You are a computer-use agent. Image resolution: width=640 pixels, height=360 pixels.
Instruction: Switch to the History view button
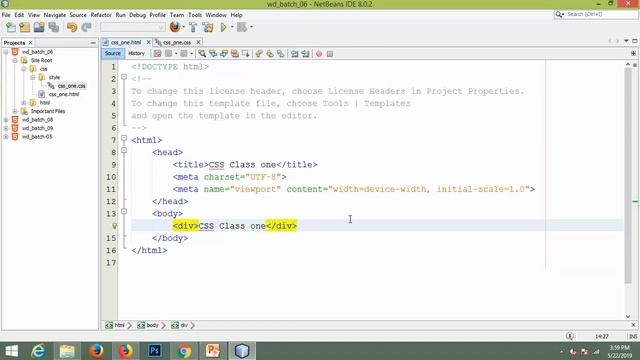tap(136, 53)
